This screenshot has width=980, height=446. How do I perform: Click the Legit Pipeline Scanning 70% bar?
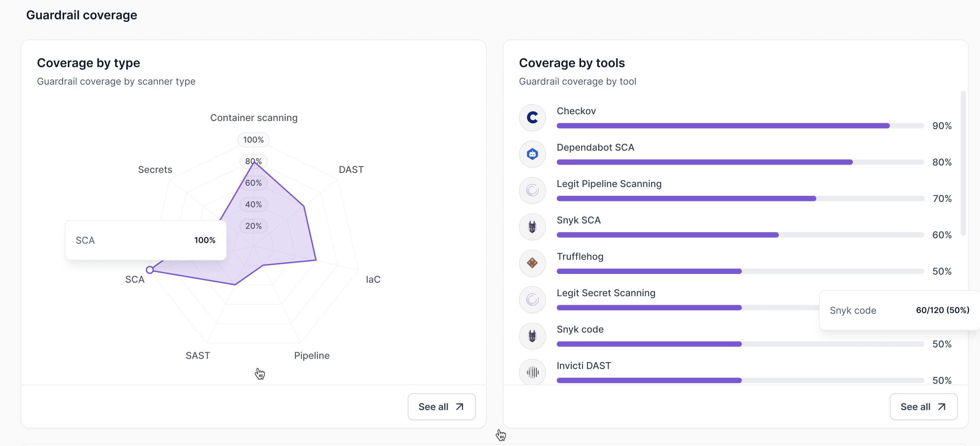pyautogui.click(x=740, y=198)
